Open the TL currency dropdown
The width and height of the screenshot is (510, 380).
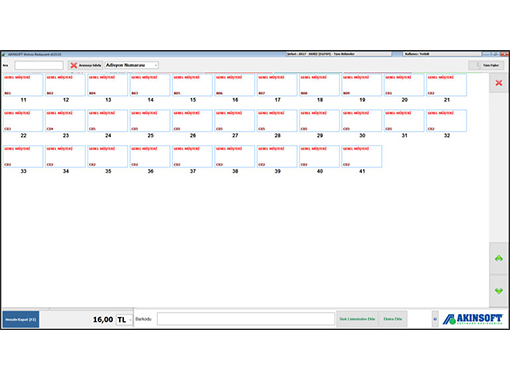pos(124,320)
